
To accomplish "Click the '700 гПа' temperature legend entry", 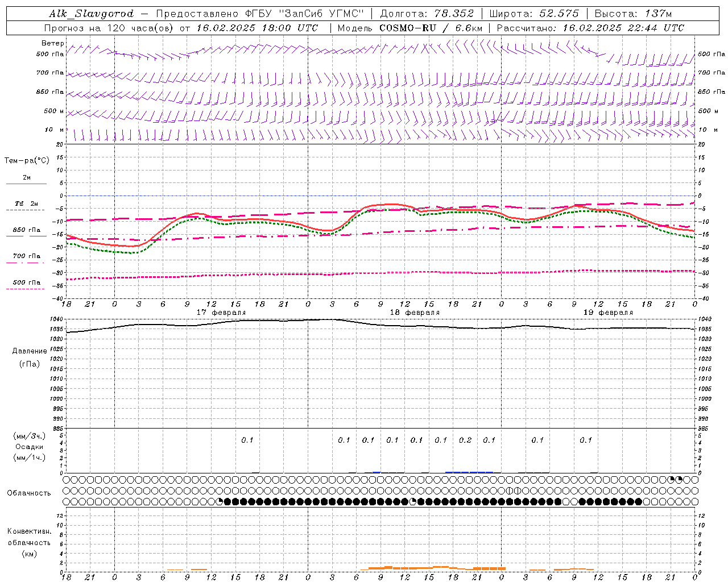I will [x=27, y=256].
